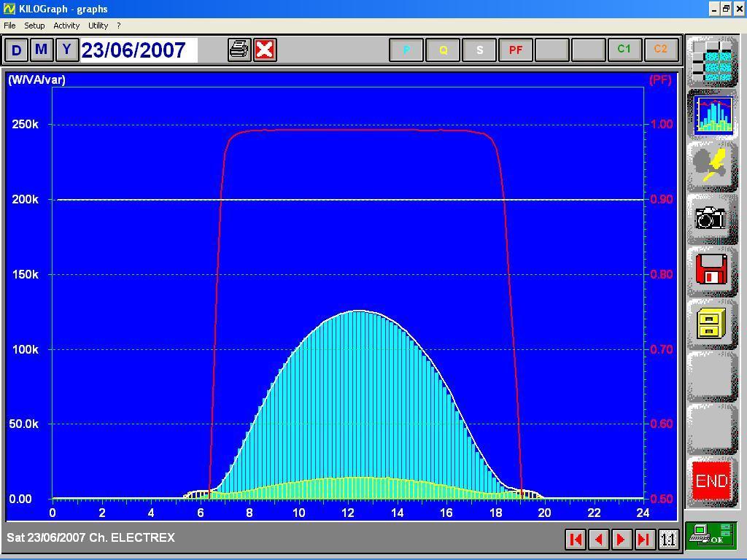Open the Setup menu
This screenshot has width=747, height=560.
point(34,26)
